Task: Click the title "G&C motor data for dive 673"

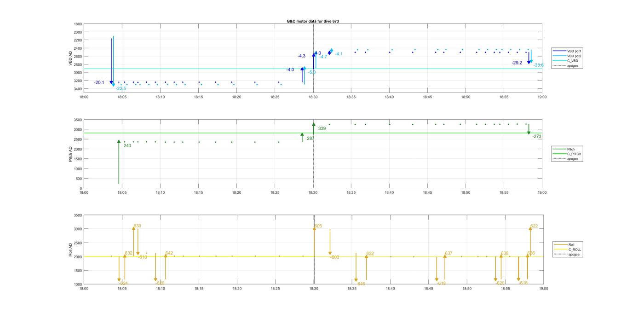Action: (x=313, y=21)
